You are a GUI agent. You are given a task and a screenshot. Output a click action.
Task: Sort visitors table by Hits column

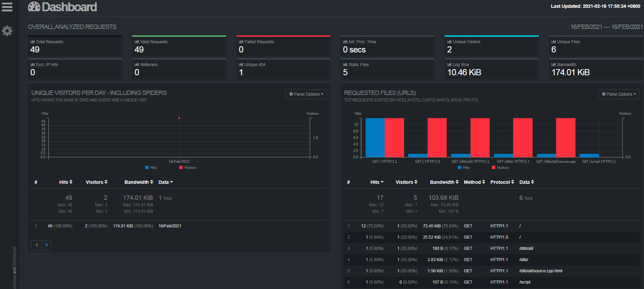[x=66, y=182]
